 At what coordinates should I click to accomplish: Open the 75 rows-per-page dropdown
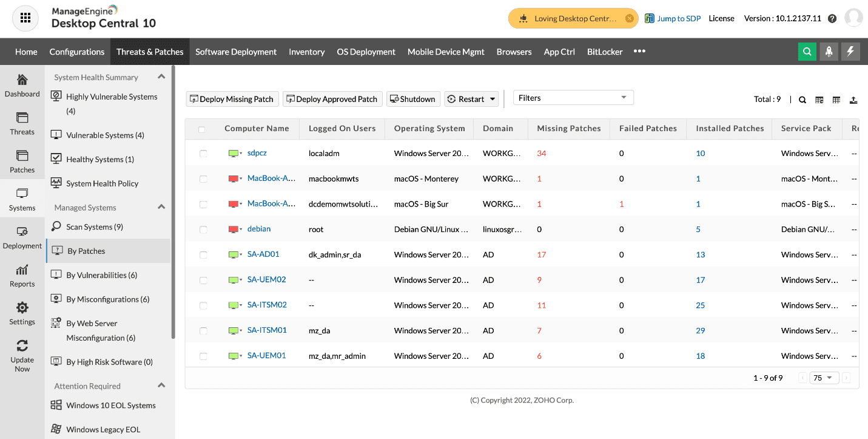(x=824, y=378)
